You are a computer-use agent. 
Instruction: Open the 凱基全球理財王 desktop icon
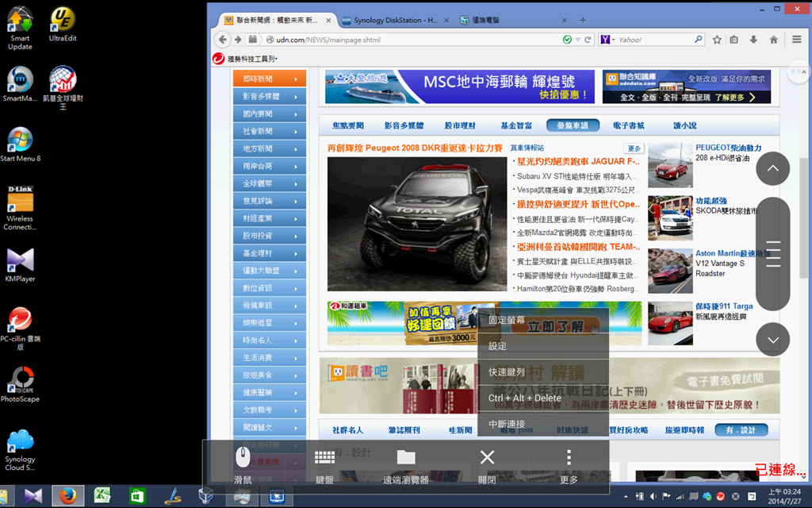(x=63, y=87)
